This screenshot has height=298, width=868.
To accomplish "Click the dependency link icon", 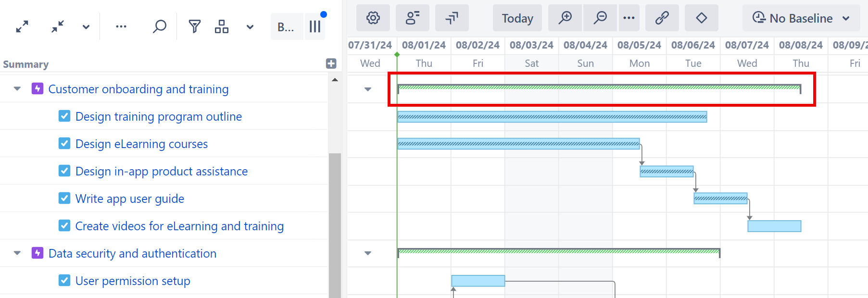I will (x=662, y=18).
